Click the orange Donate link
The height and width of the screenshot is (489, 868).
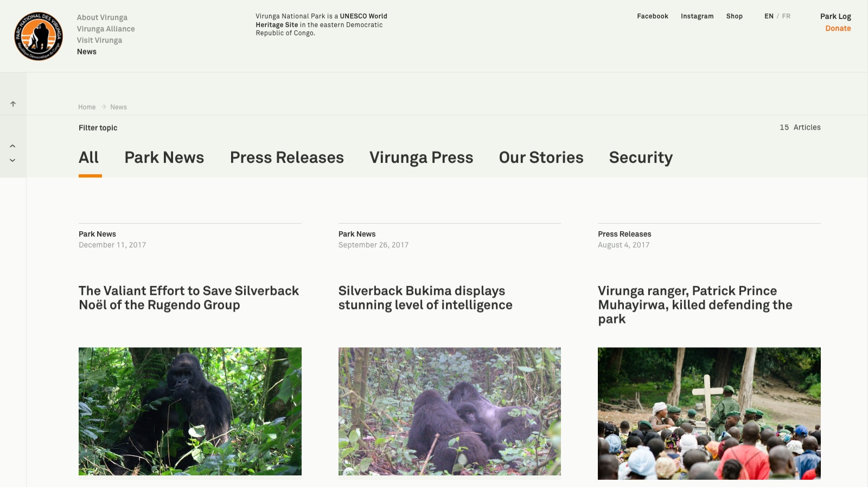(838, 28)
